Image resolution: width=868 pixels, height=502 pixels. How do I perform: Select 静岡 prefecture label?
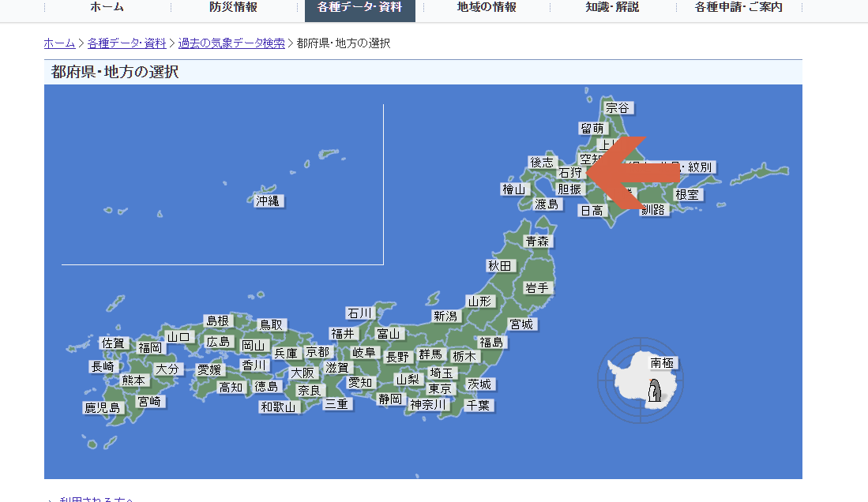click(x=390, y=399)
